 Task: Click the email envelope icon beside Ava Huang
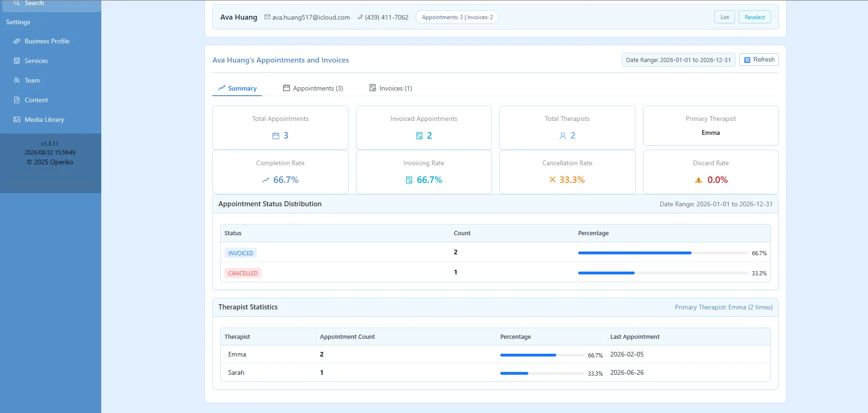point(267,17)
